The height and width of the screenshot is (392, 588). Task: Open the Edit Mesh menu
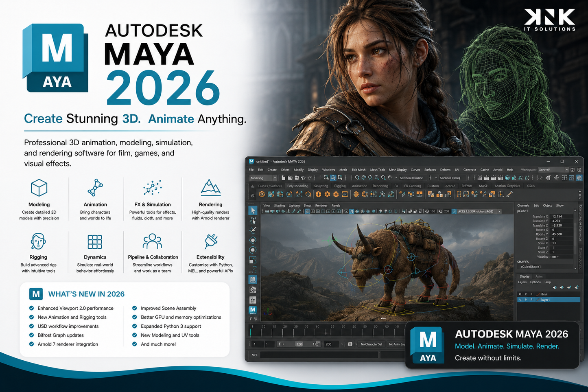[358, 170]
